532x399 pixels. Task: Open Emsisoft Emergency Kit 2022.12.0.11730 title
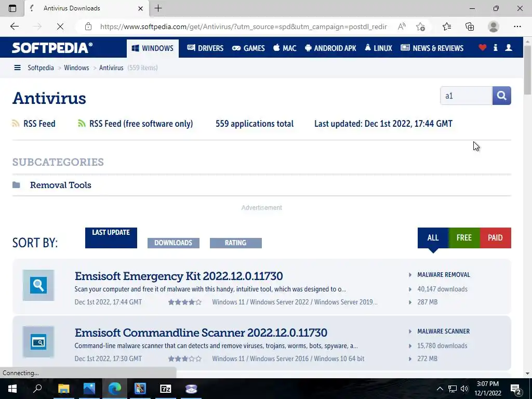[x=179, y=276]
